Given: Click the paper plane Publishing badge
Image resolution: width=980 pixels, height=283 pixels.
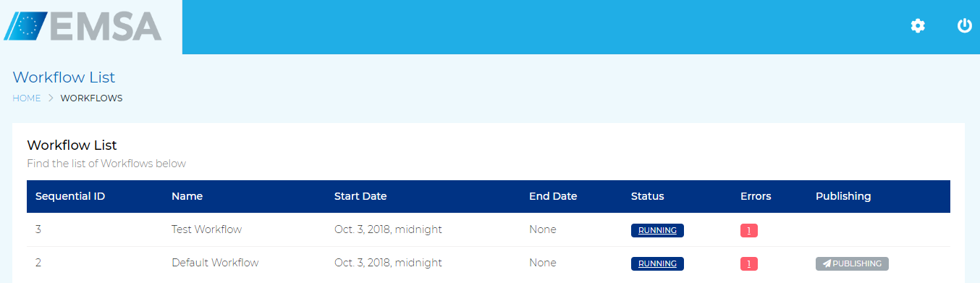Looking at the screenshot, I should pos(852,263).
